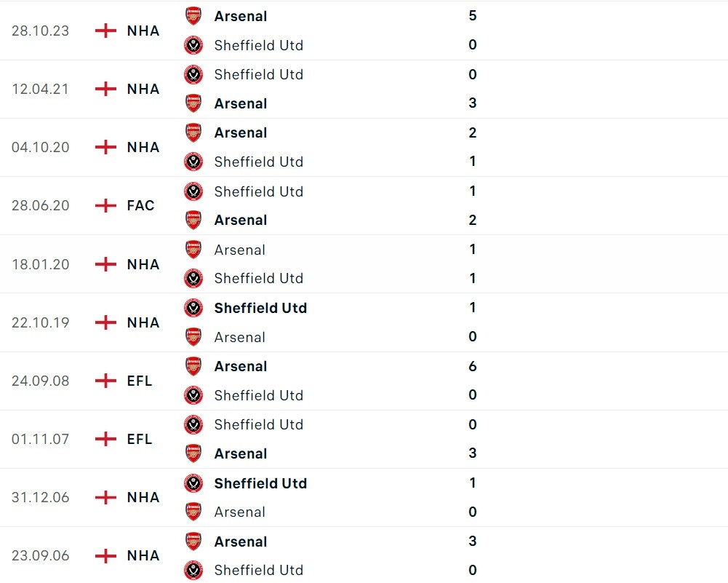
Task: Click Arsenal crest in the 23.09.06 match
Action: [x=193, y=542]
